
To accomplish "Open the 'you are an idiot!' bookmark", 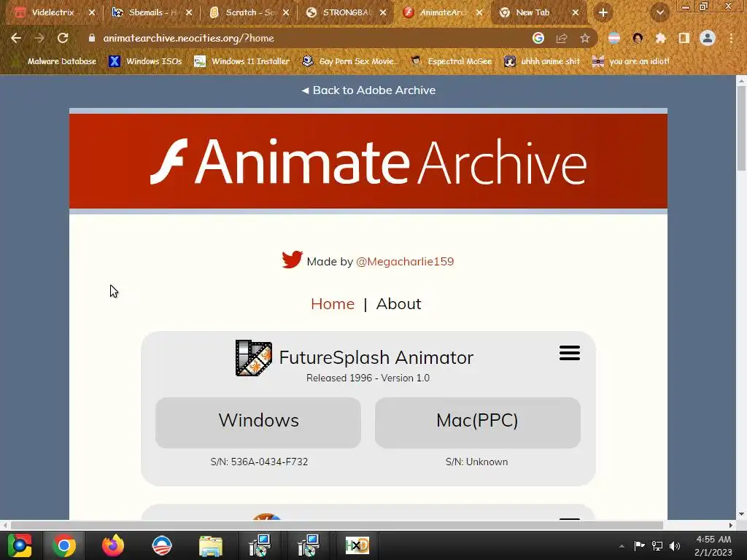I will (x=630, y=61).
